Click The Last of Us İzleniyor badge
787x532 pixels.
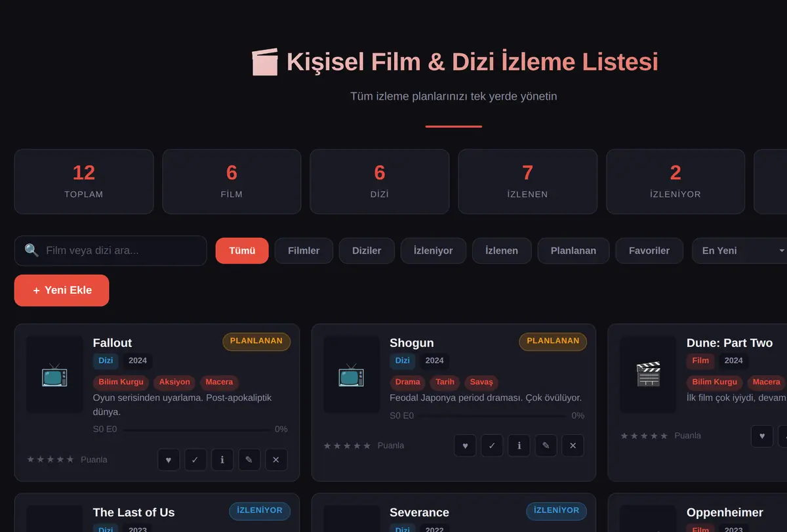260,510
